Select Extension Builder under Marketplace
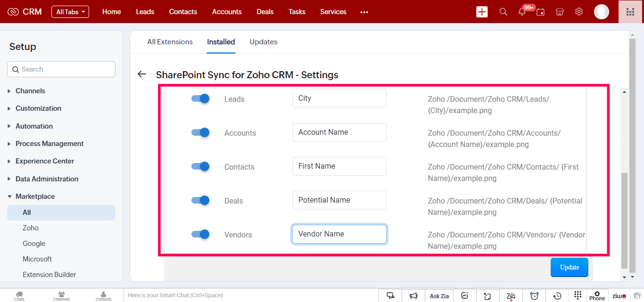The height and width of the screenshot is (302, 644). [x=49, y=275]
